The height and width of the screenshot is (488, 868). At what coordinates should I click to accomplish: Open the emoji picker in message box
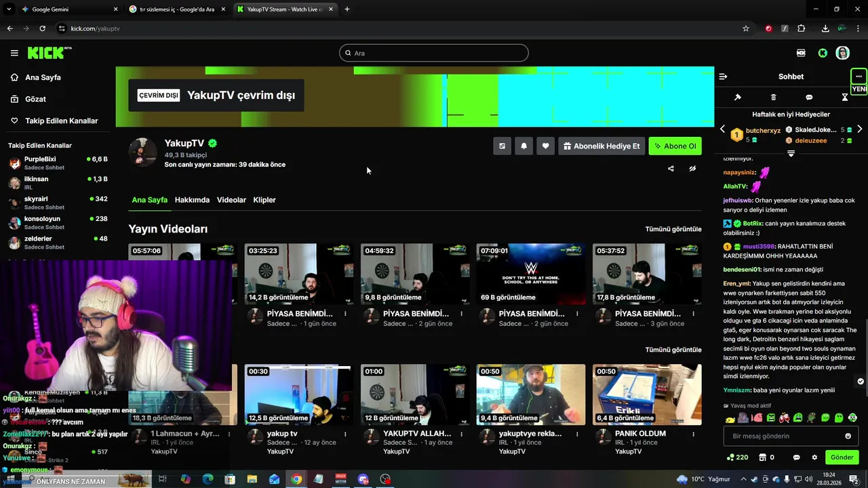pos(848,436)
